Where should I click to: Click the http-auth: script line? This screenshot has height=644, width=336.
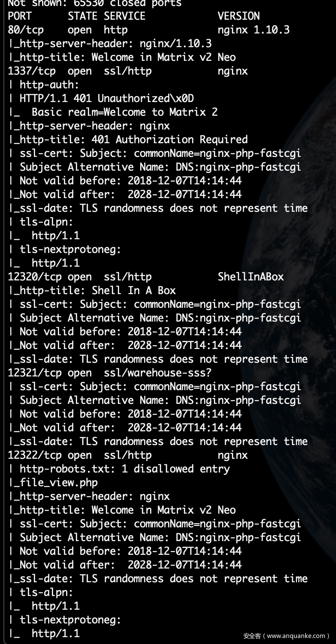[x=49, y=85]
